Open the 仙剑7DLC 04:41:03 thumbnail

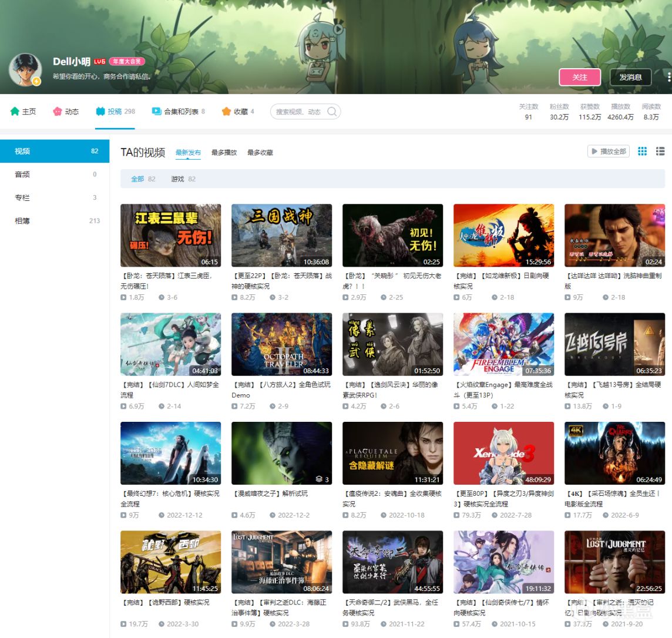tap(170, 344)
